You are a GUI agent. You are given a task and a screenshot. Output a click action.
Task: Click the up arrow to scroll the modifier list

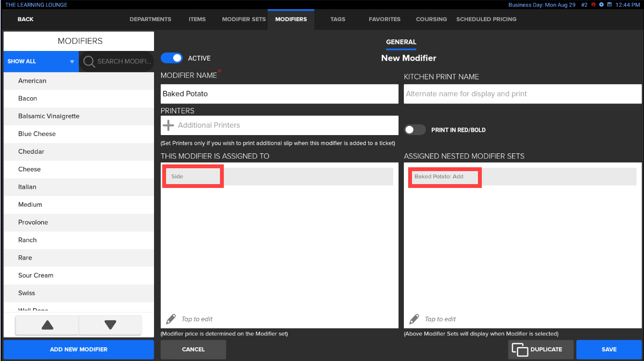coord(47,325)
